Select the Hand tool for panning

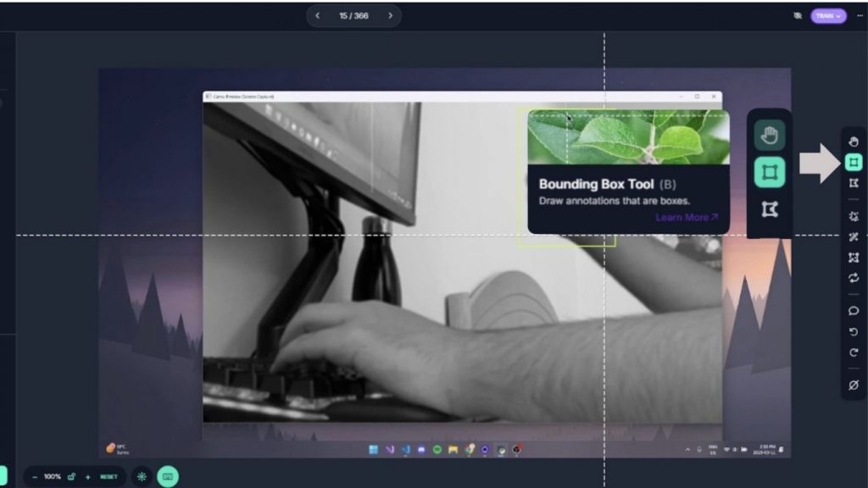coord(854,141)
